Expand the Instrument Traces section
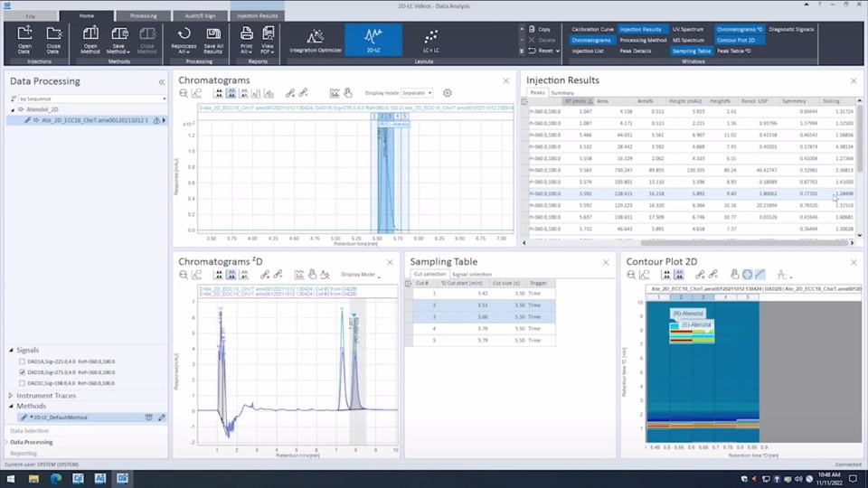 coord(11,396)
